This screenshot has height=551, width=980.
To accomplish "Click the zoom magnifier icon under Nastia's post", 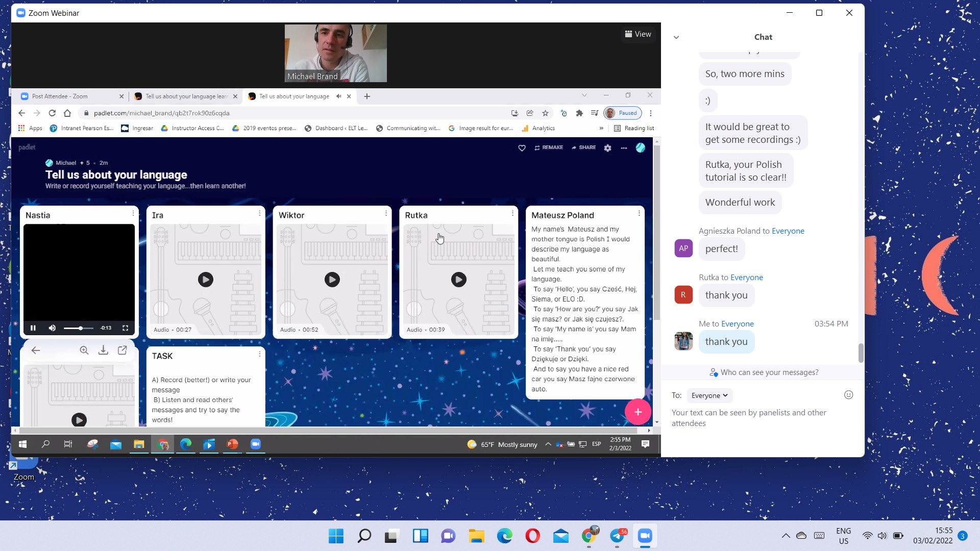I will tap(84, 350).
